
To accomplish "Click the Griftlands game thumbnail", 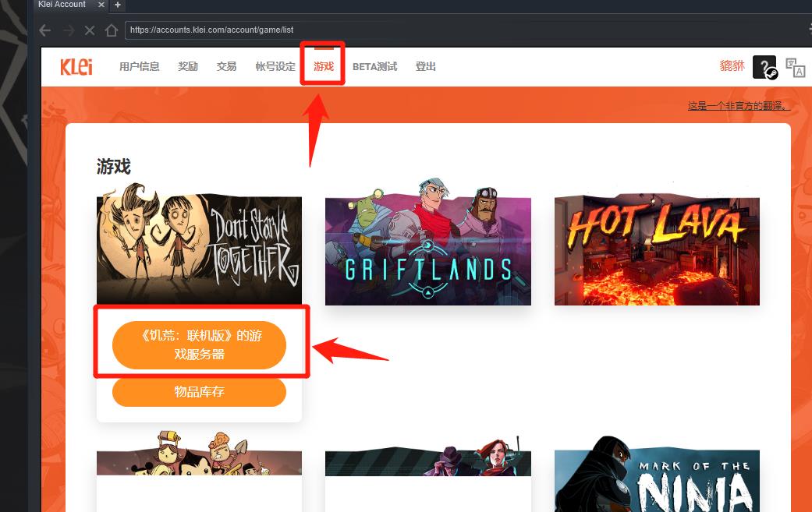I will (427, 250).
